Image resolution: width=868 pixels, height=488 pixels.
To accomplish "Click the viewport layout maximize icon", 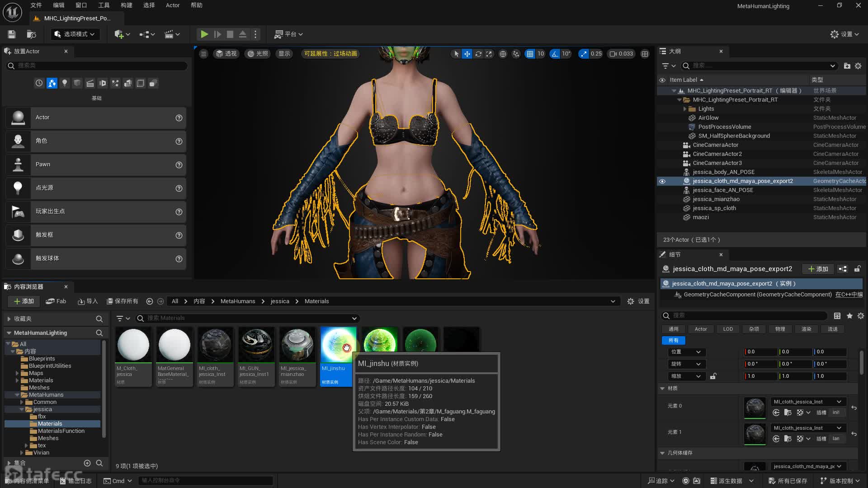I will pos(645,54).
